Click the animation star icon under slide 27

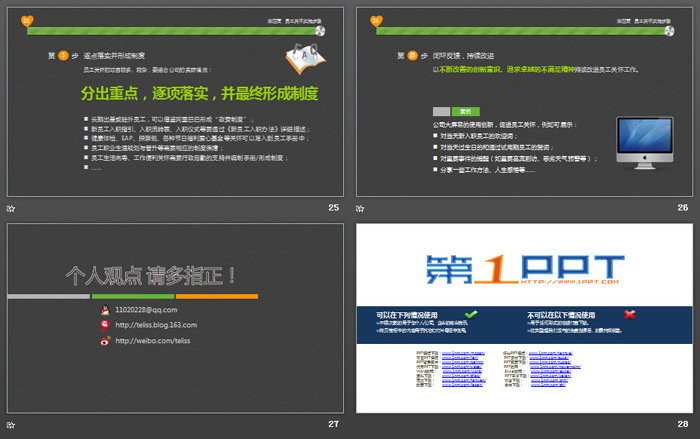(x=11, y=425)
